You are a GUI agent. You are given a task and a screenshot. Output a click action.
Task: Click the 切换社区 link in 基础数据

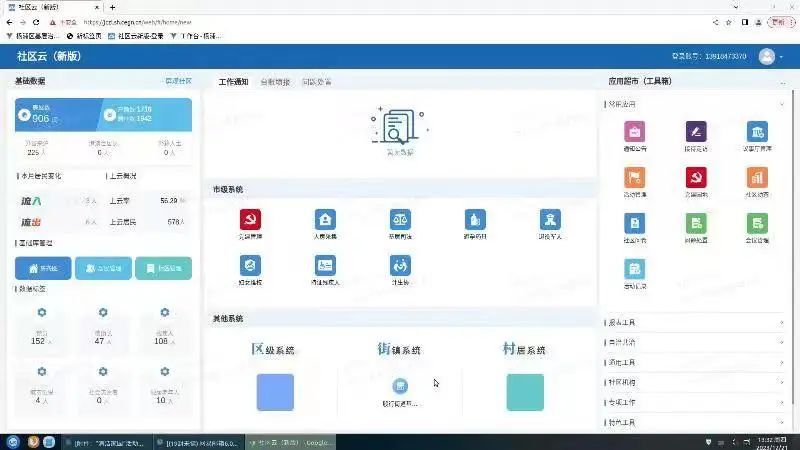coord(178,81)
